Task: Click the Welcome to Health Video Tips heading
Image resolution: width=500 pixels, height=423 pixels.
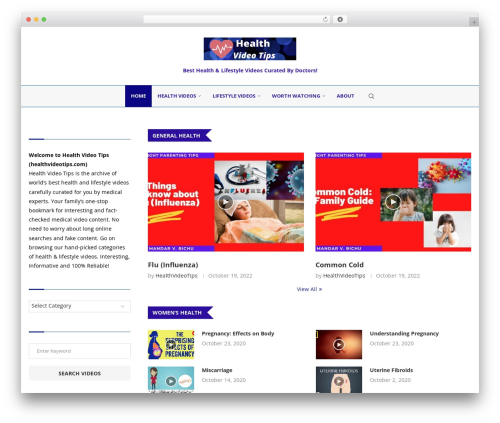Action: click(69, 160)
